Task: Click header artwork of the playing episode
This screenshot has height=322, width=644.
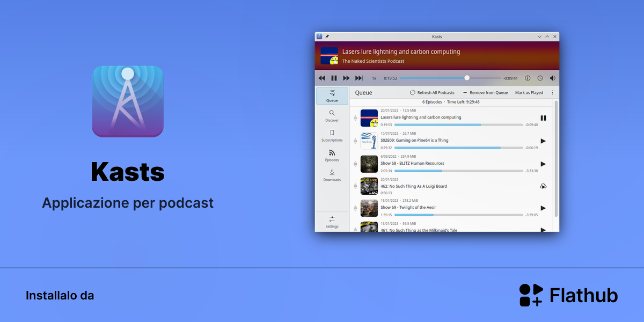Action: (x=330, y=56)
